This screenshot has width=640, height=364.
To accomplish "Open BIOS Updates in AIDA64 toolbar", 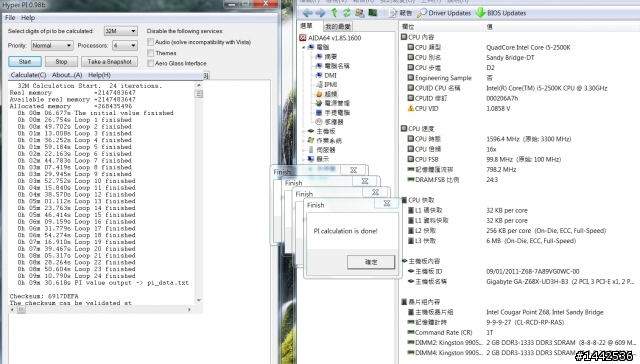I will point(501,13).
